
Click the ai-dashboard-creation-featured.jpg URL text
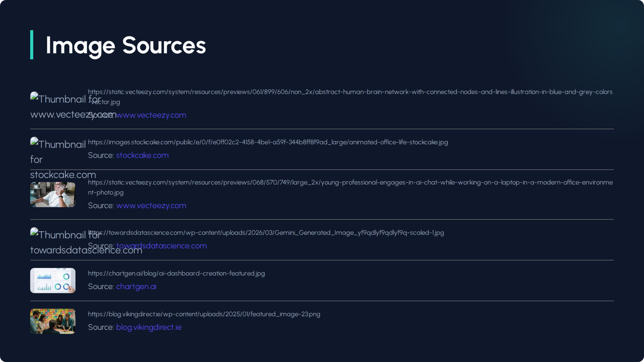(x=176, y=273)
